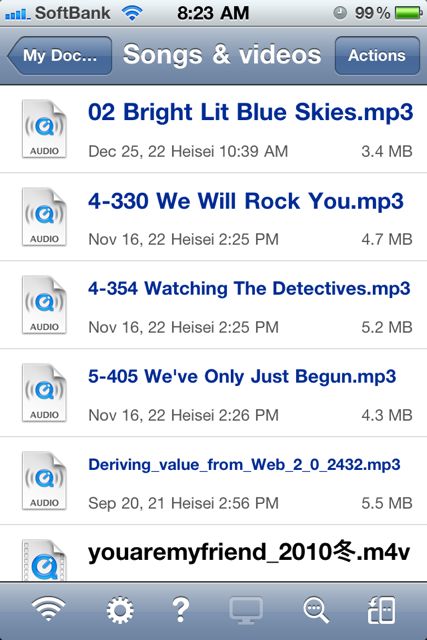Open youaremyfriend_2010 m4v video file

(x=214, y=553)
